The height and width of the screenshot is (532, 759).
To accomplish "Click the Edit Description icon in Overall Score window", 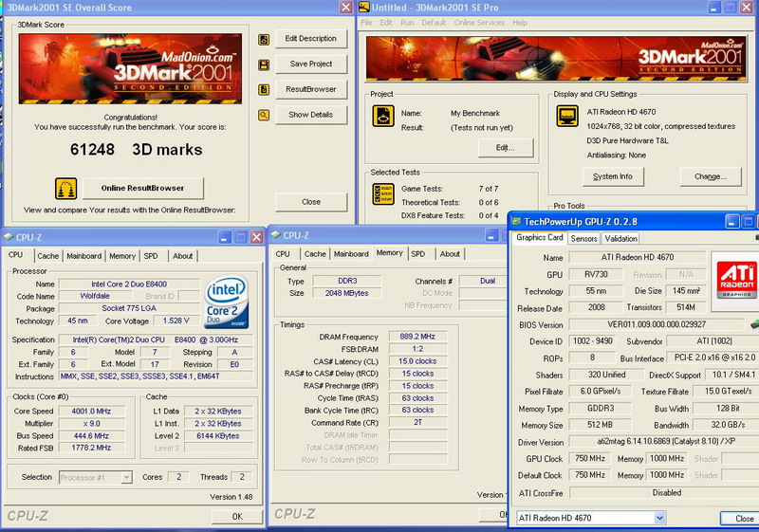I will pos(264,40).
